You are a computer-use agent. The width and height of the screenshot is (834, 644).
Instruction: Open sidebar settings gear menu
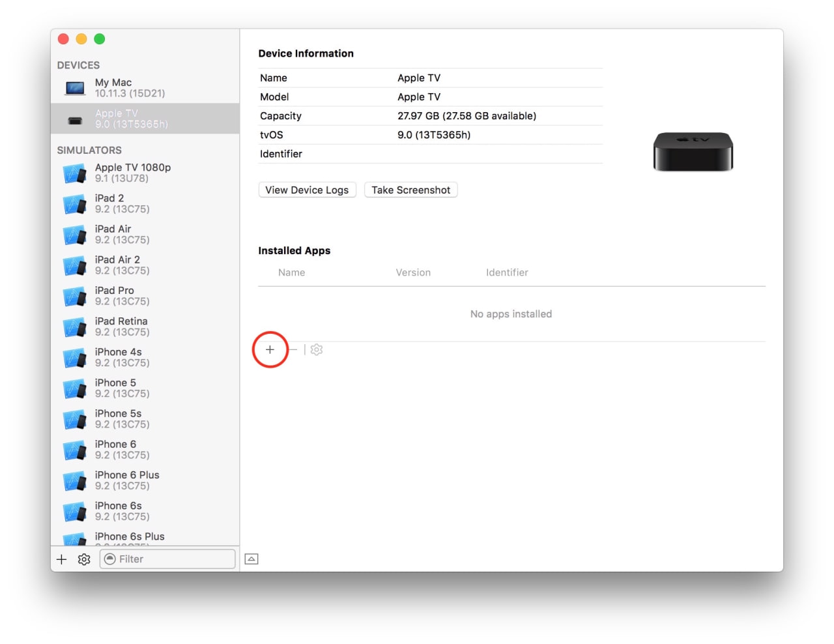[x=84, y=559]
